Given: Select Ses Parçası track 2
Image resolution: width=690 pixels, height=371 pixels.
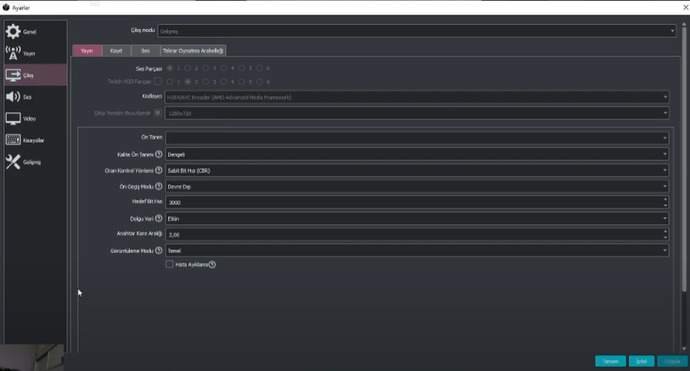Looking at the screenshot, I should (188, 68).
